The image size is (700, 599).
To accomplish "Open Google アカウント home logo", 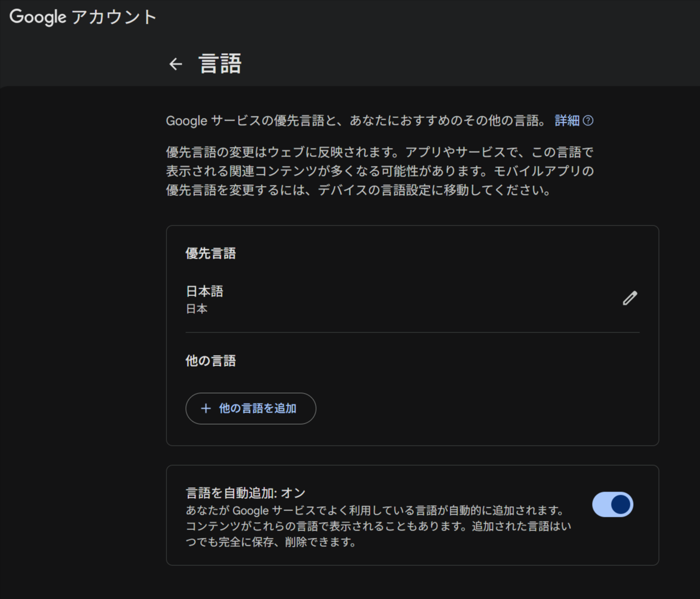I will 83,17.
